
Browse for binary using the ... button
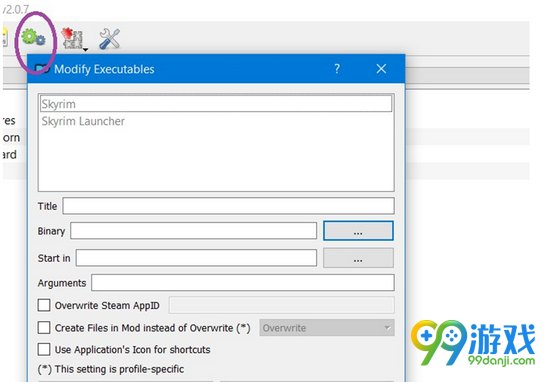click(358, 231)
